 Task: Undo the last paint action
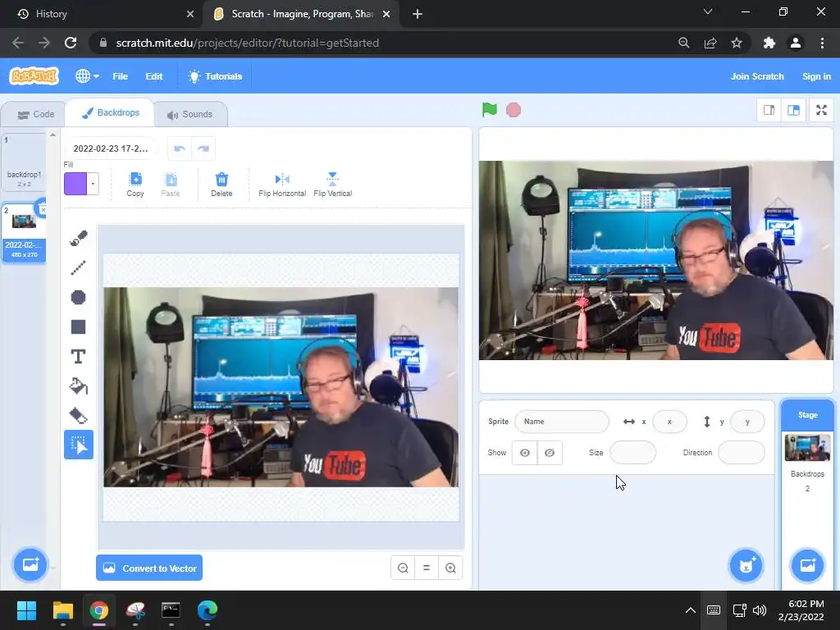pos(180,148)
